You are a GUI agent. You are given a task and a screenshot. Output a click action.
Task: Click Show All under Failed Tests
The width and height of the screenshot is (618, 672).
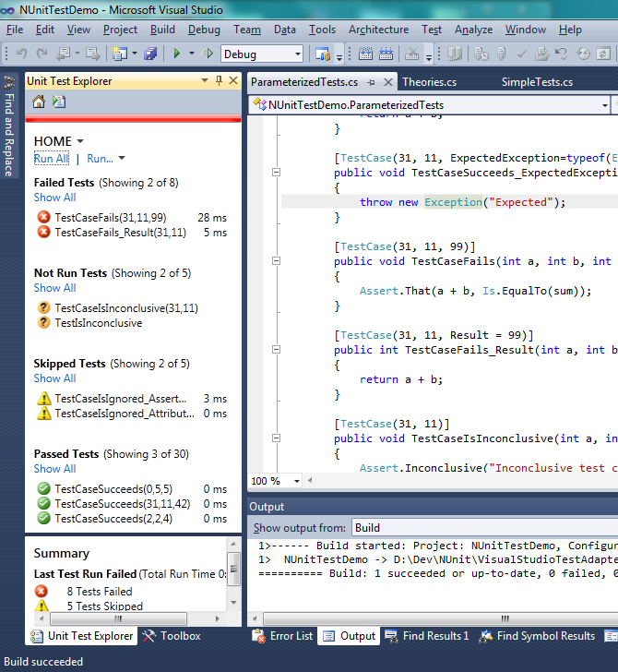coord(54,198)
